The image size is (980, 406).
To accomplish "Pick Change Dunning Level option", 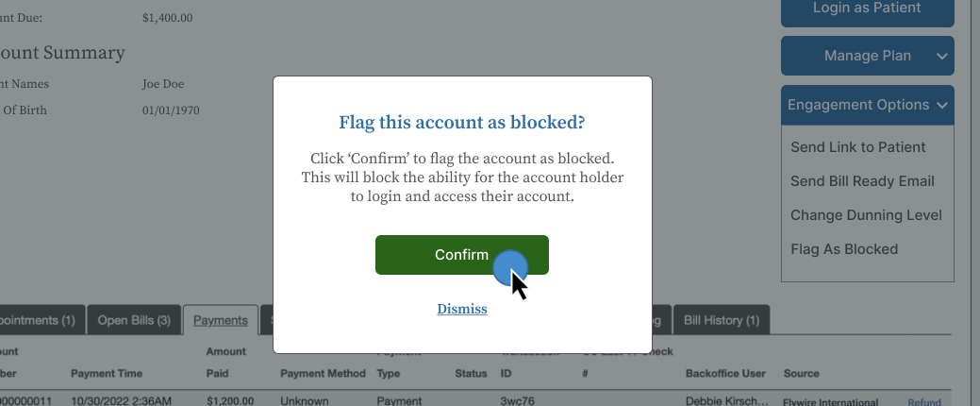I will [866, 215].
